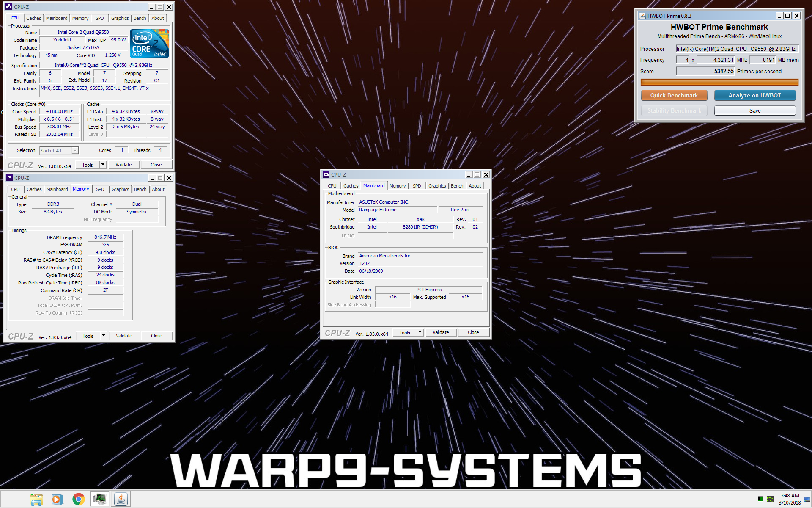Click the DRAM Frequency value 846.7 MHz
Screen dimensions: 812x508
click(x=105, y=237)
